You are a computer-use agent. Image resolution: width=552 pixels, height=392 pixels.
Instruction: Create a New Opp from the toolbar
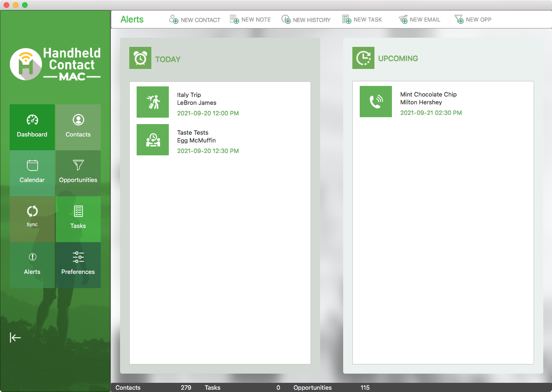tap(473, 20)
